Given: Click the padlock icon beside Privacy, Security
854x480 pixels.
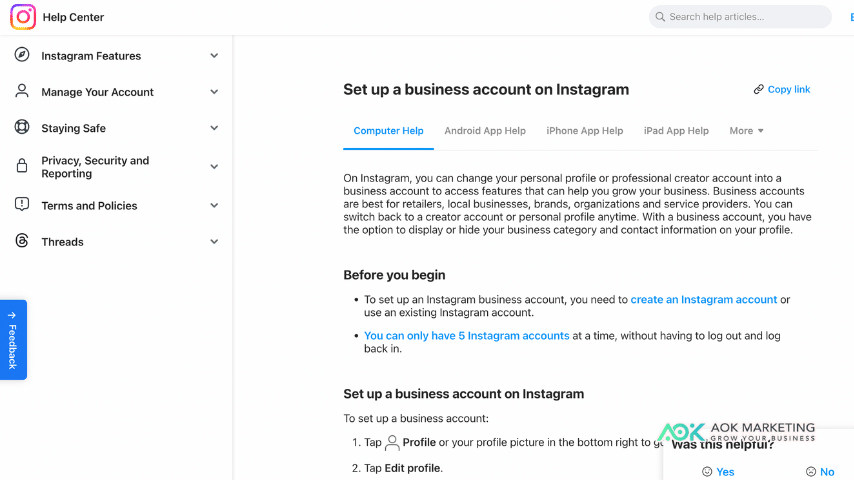Looking at the screenshot, I should pyautogui.click(x=22, y=166).
